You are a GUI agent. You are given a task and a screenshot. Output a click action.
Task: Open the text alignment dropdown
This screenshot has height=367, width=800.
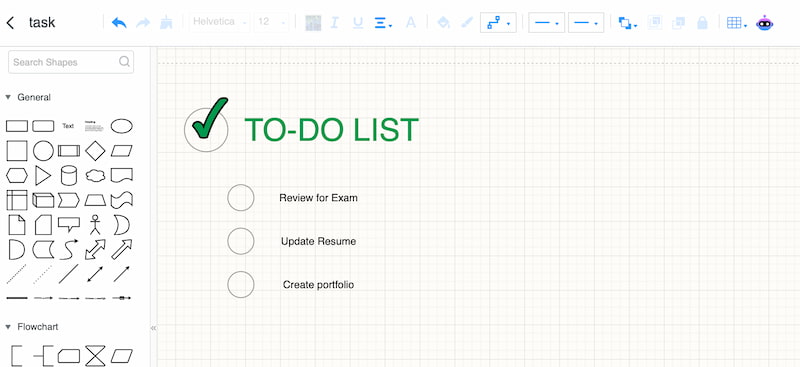pos(383,23)
